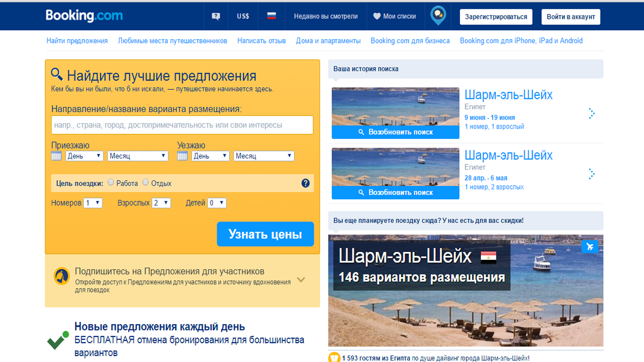Open the check-in Месяц dropdown
This screenshot has width=644, height=362.
138,156
